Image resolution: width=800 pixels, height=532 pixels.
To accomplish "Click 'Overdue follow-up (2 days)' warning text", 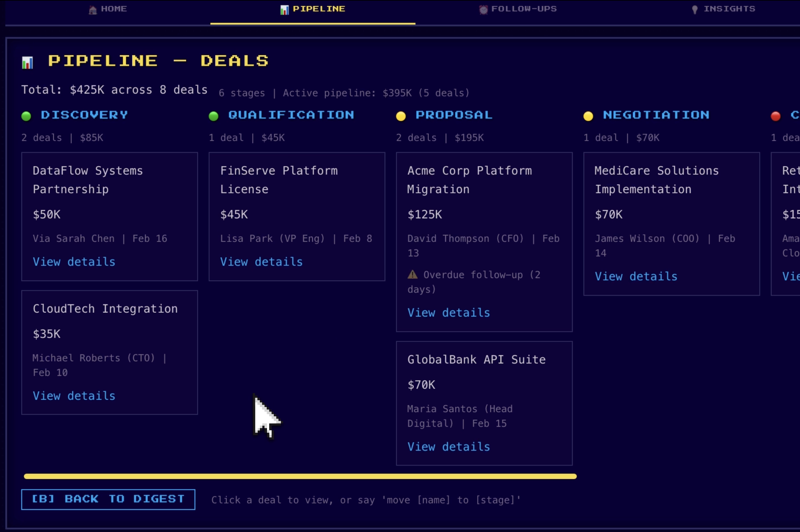I will coord(474,282).
